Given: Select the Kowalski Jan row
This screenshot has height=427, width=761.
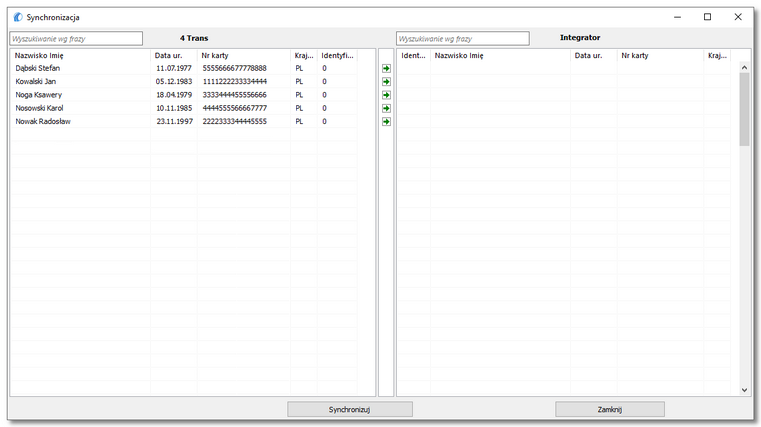Looking at the screenshot, I should pos(184,82).
